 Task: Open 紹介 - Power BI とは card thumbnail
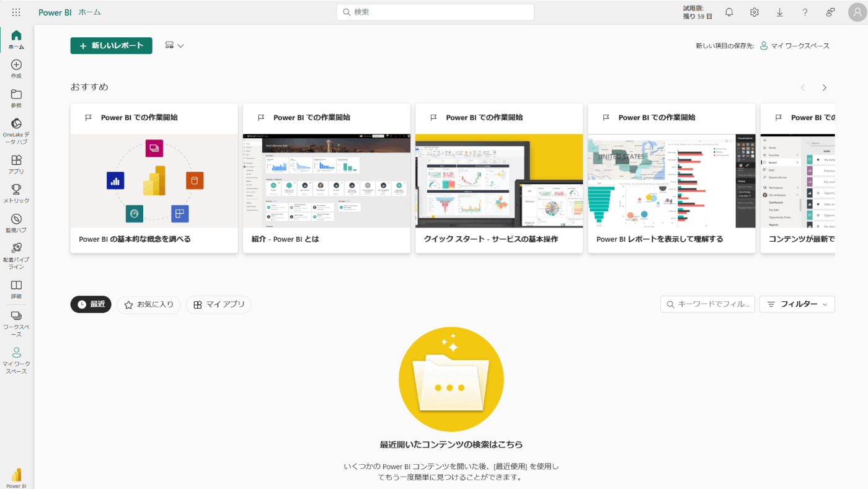pyautogui.click(x=327, y=181)
